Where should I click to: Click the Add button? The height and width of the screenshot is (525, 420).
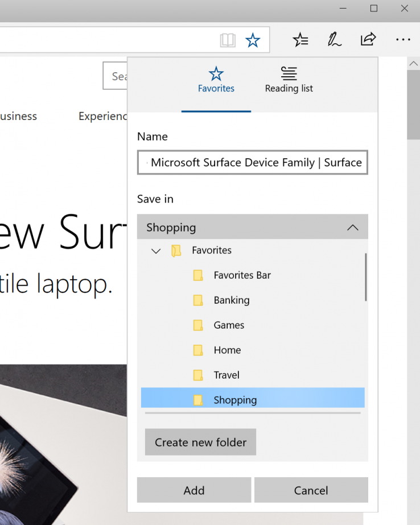pyautogui.click(x=194, y=490)
